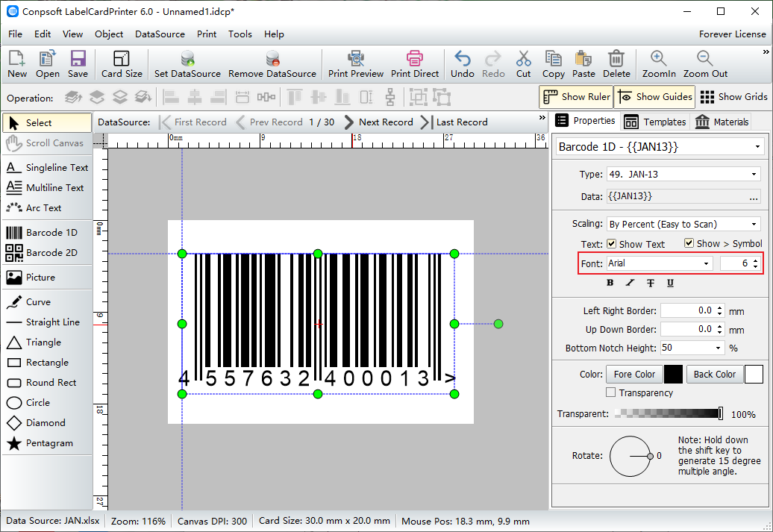The height and width of the screenshot is (532, 773).
Task: Jump to Last Record
Action: coord(454,122)
